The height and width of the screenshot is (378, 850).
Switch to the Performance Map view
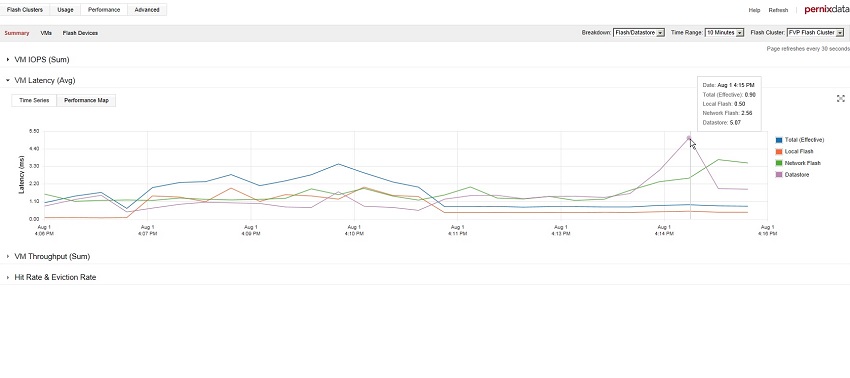click(x=86, y=100)
